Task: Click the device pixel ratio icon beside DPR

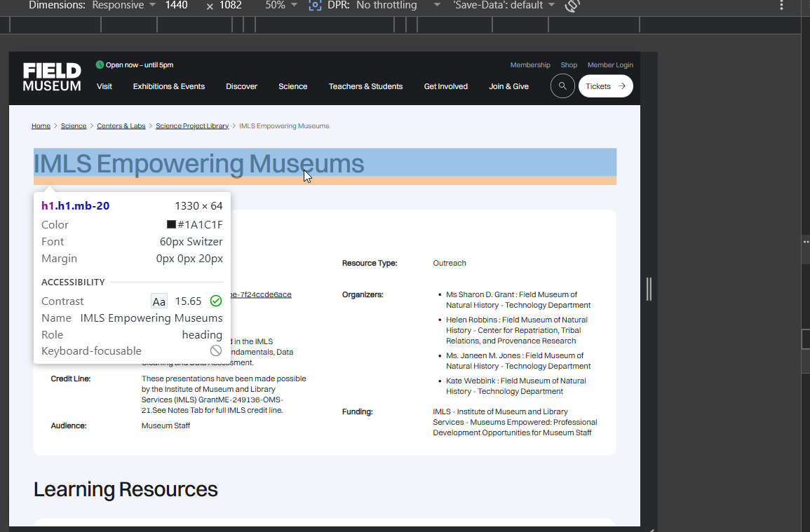Action: (x=316, y=6)
